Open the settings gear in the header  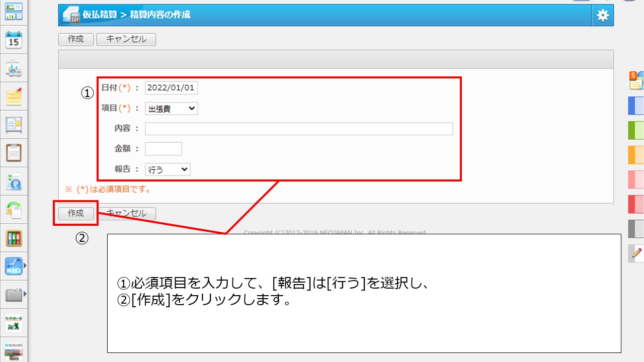[x=603, y=16]
